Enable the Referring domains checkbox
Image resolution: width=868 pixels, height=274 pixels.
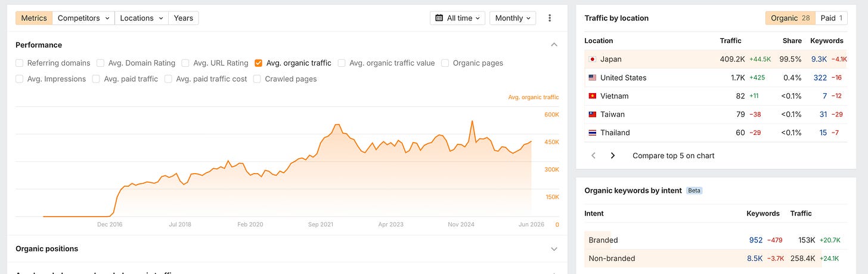[20, 63]
